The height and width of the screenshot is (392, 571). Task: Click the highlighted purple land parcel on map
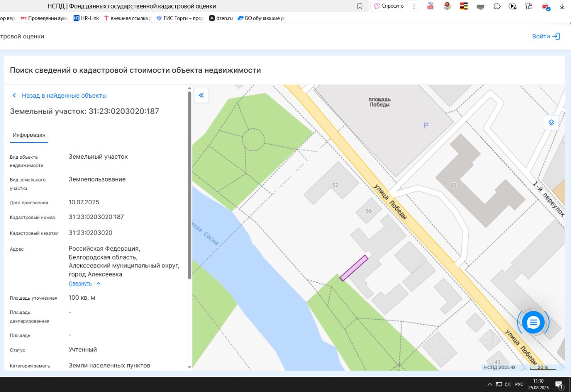[x=354, y=268]
